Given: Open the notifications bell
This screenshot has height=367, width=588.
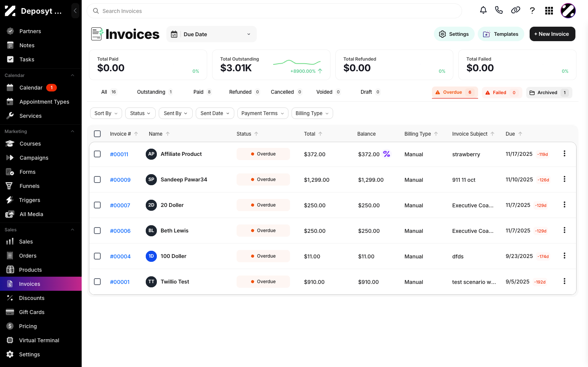Looking at the screenshot, I should [x=483, y=10].
